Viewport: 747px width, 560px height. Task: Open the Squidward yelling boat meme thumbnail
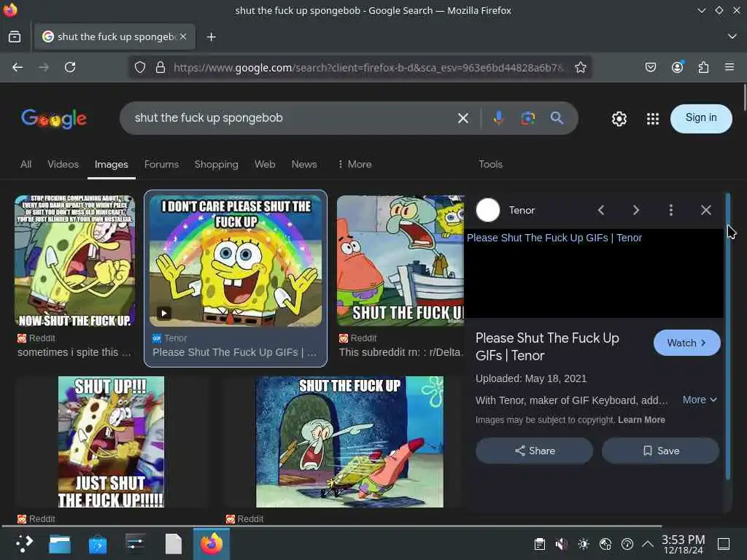click(400, 260)
